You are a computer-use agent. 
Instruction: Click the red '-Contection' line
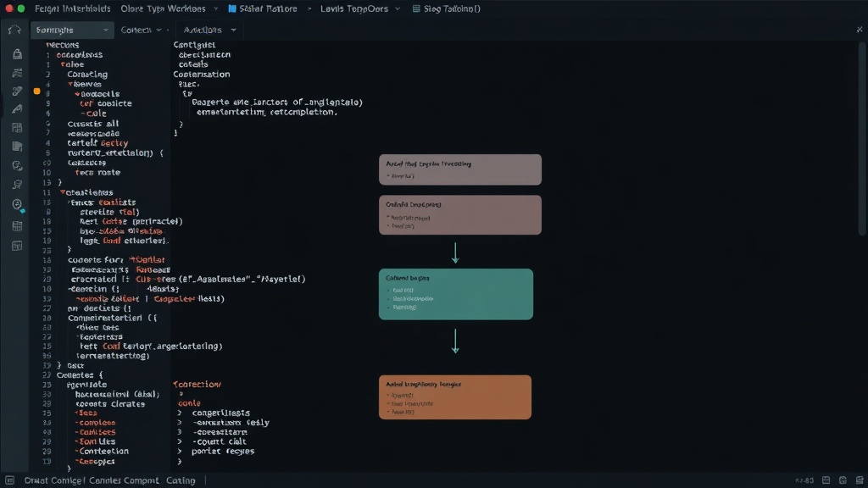point(102,451)
